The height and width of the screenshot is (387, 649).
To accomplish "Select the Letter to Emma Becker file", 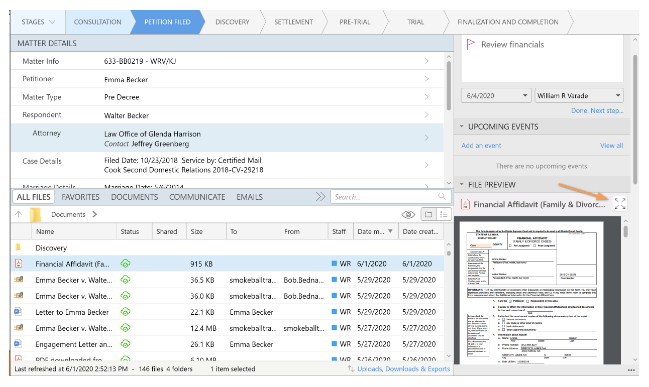I will point(227,312).
